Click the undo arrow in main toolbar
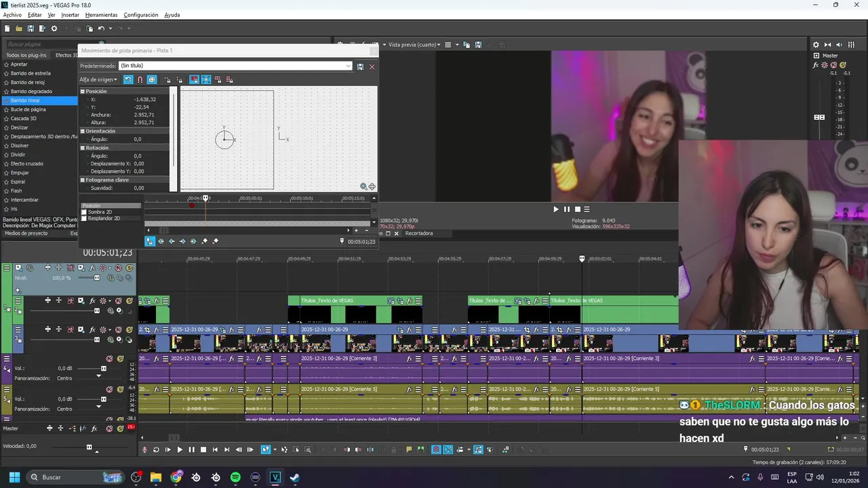This screenshot has height=488, width=868. coord(101,28)
